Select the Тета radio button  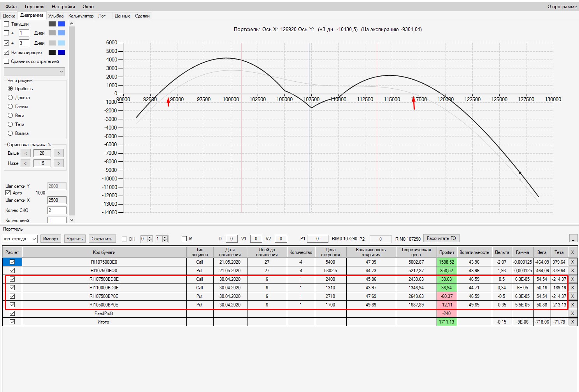11,124
